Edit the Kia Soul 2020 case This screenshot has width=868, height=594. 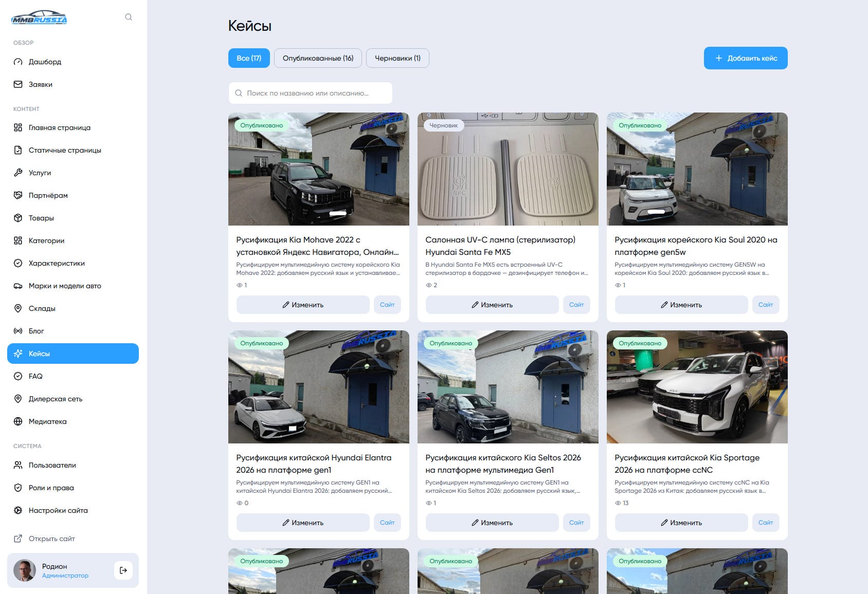click(x=681, y=305)
